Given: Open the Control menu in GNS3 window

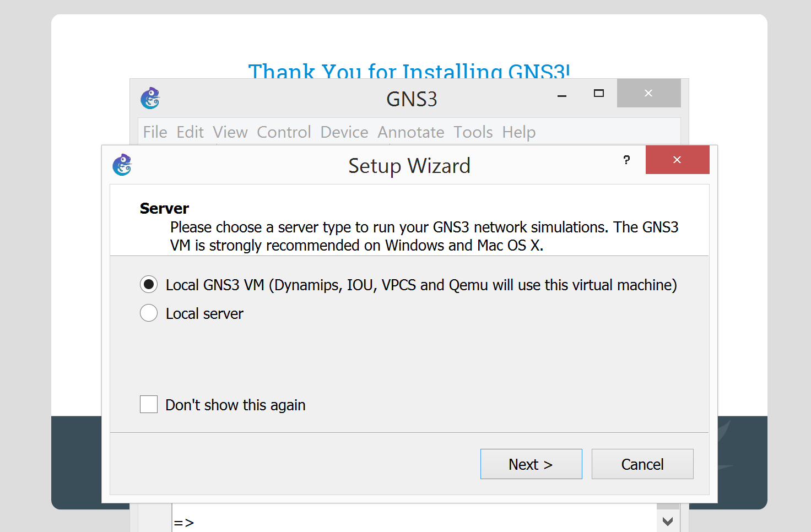Looking at the screenshot, I should pyautogui.click(x=284, y=132).
